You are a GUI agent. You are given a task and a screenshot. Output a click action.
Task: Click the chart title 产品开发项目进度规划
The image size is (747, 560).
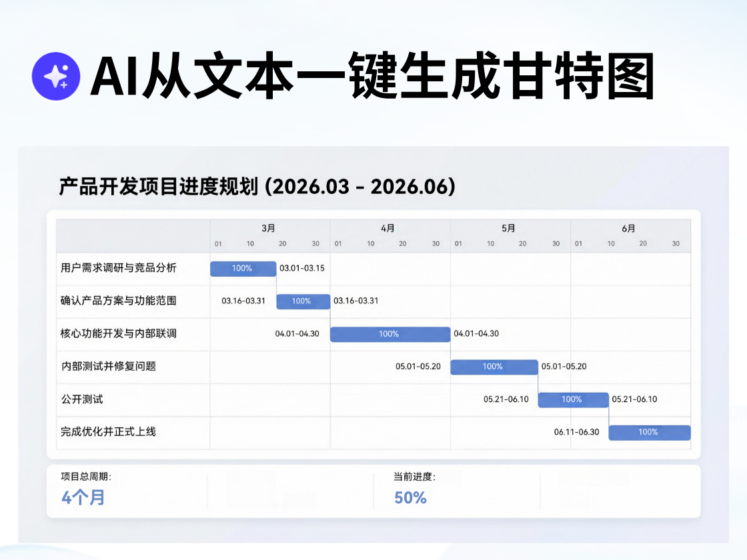[x=257, y=187]
